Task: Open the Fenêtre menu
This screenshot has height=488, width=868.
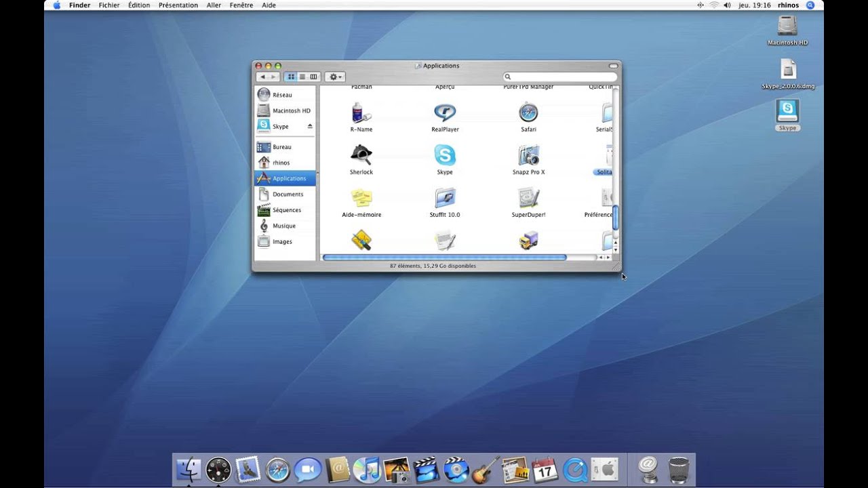Action: coord(241,5)
